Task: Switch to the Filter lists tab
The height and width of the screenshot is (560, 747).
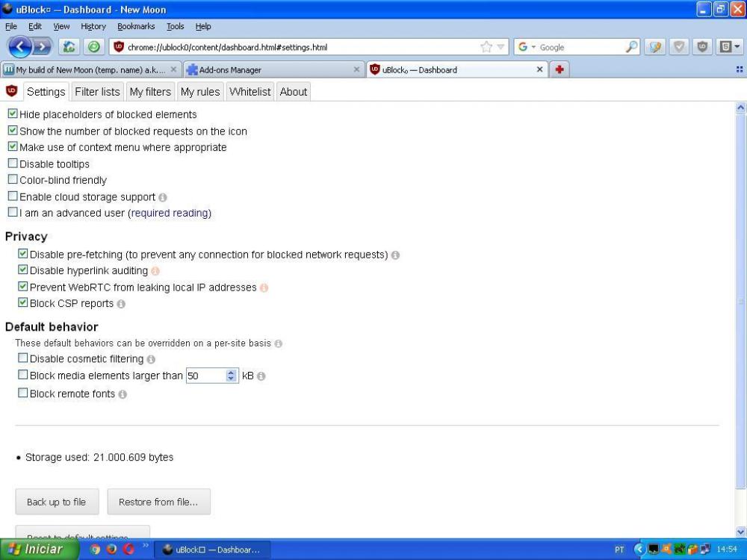Action: (x=97, y=92)
